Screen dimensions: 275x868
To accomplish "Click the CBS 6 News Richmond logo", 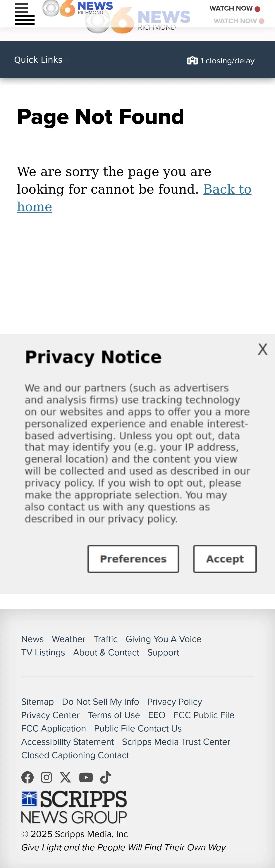I will click(78, 8).
